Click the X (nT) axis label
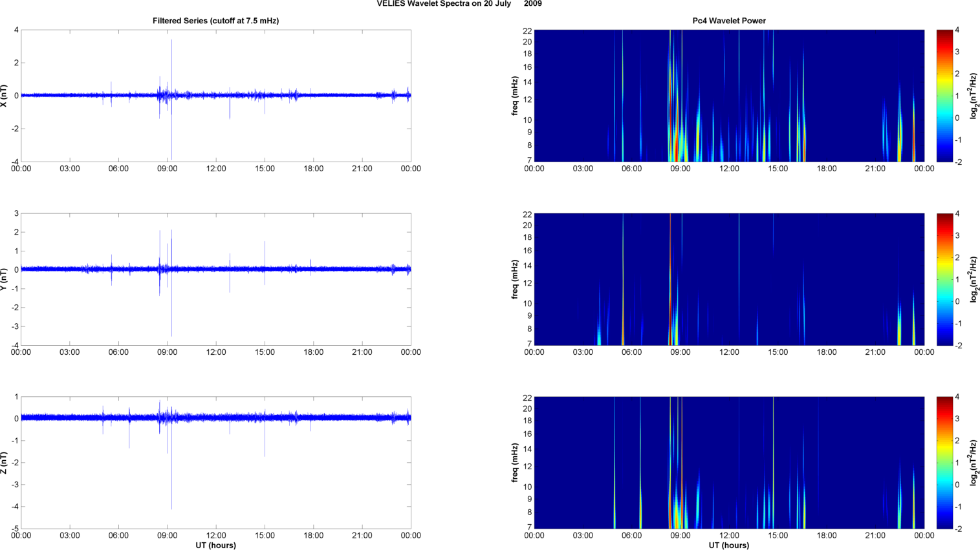 [5, 96]
